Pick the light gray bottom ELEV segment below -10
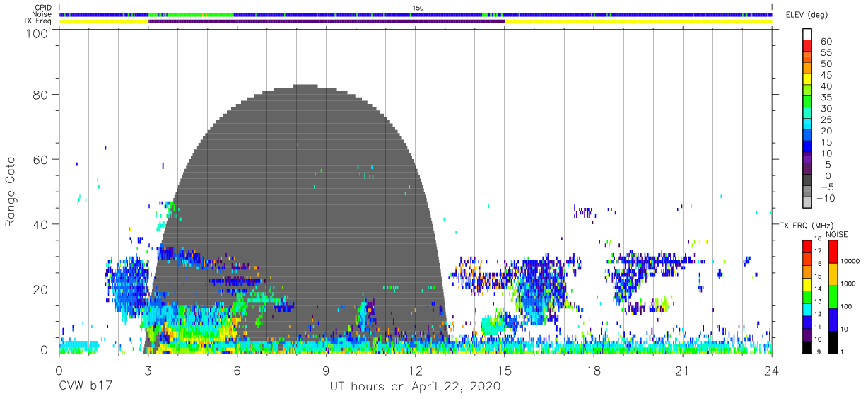 pos(807,202)
